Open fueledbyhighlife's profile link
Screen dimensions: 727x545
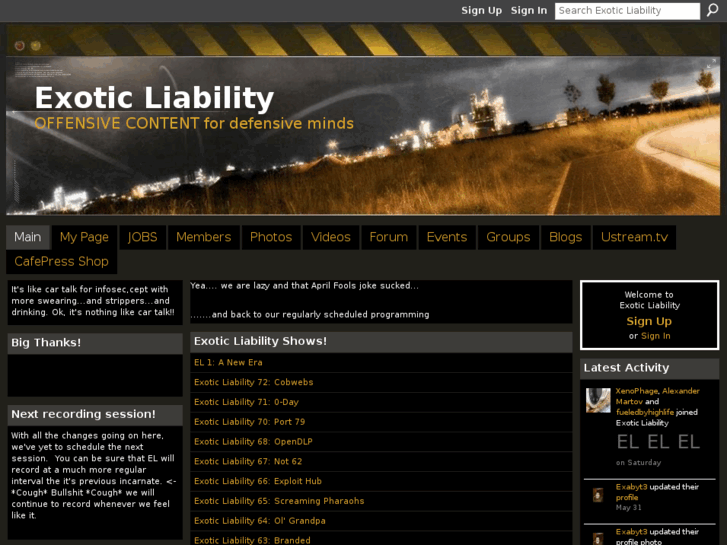click(645, 412)
